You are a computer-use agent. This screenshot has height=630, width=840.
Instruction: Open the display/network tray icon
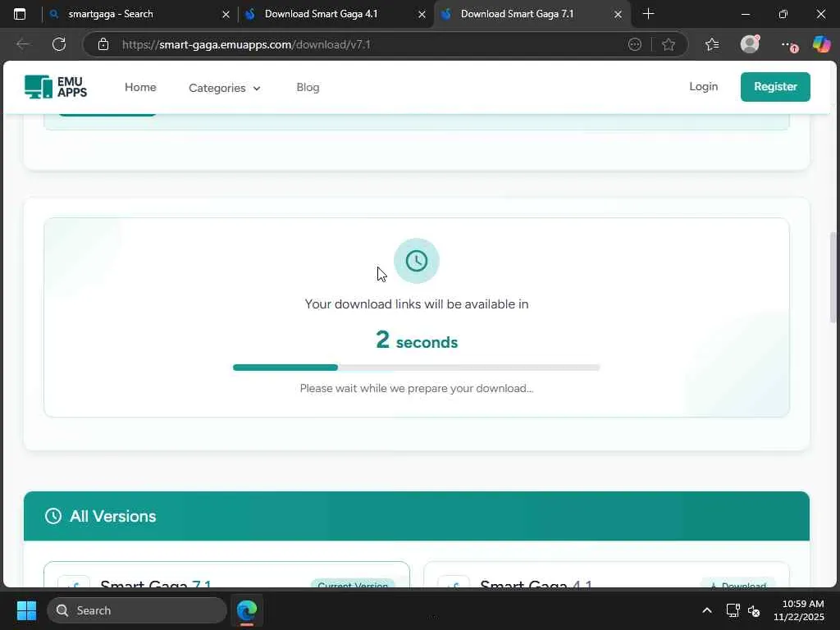(x=733, y=610)
